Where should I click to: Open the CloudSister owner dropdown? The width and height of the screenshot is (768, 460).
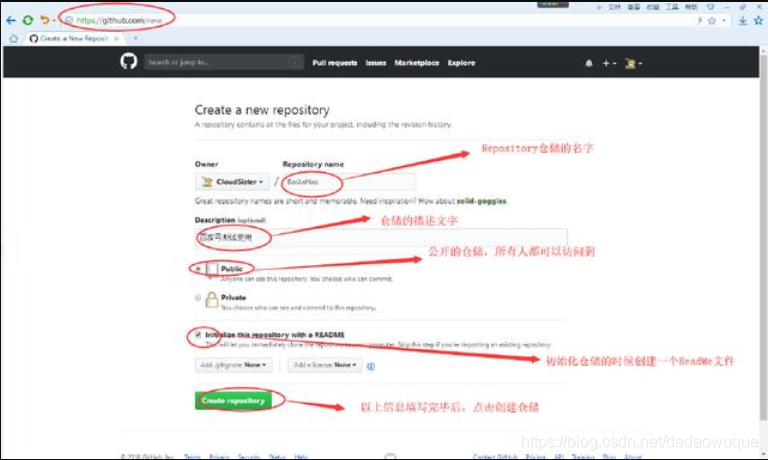[232, 182]
